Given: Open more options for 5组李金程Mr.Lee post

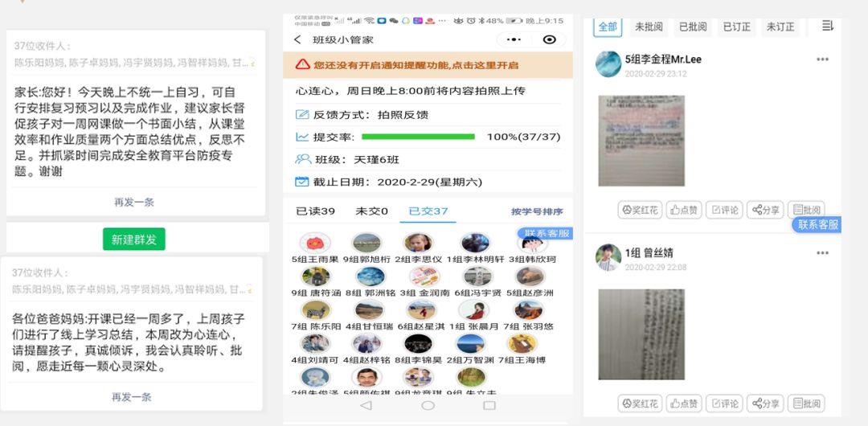Looking at the screenshot, I should point(823,59).
